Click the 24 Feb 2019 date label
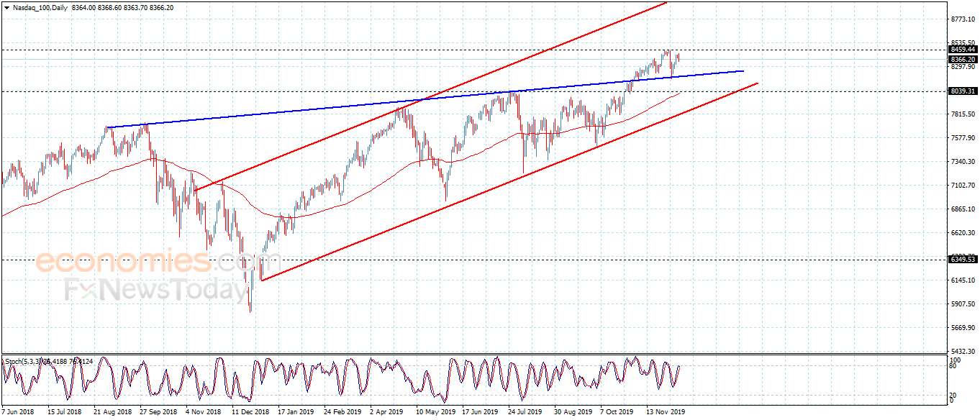 pos(342,413)
